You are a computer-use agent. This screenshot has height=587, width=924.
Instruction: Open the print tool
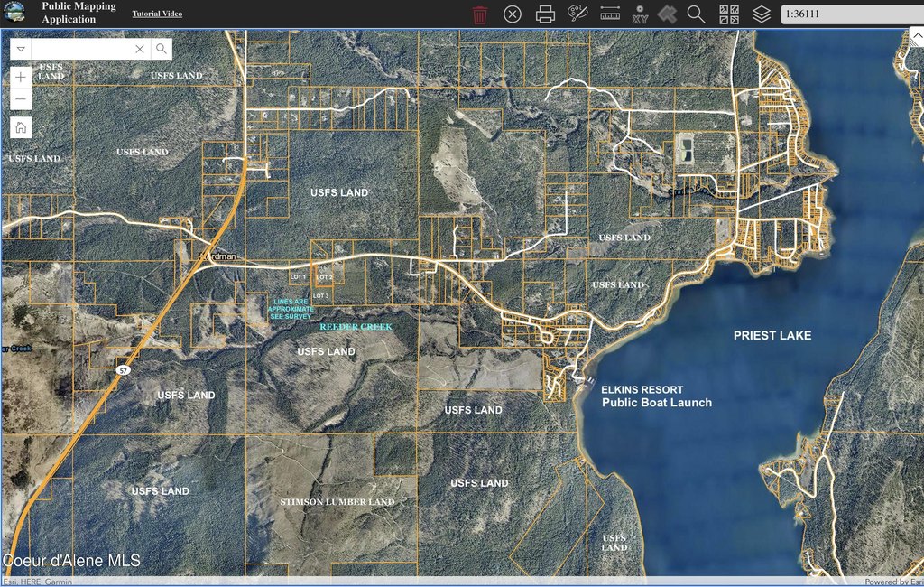coord(545,14)
